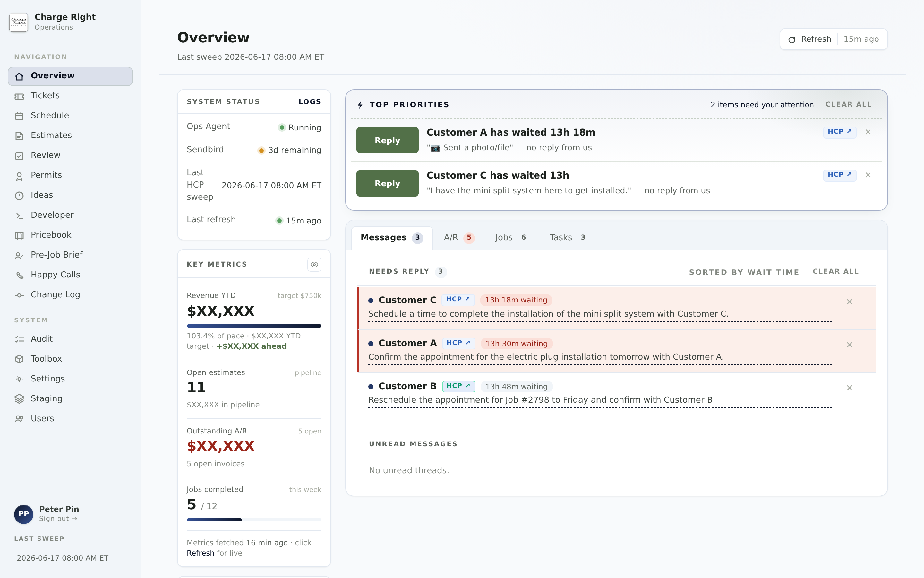Open the Tickets navigation item
The width and height of the screenshot is (924, 578).
[70, 96]
